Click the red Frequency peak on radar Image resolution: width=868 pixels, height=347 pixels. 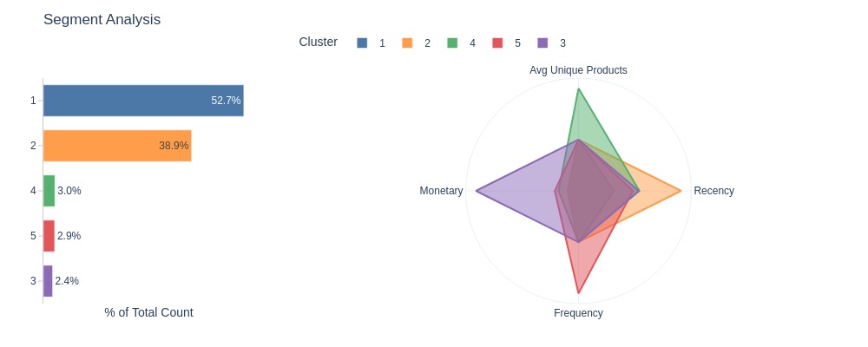(578, 292)
